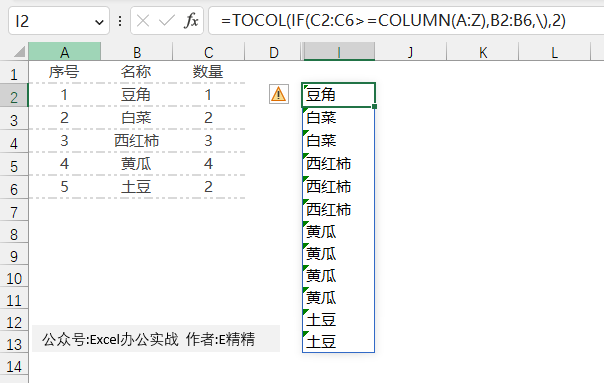This screenshot has width=604, height=383.
Task: Select column I header
Action: (339, 52)
